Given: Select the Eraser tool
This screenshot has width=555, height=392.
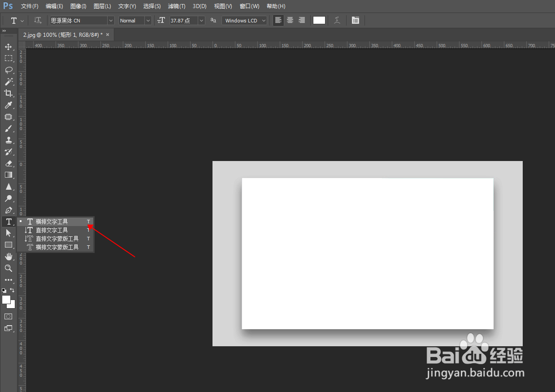Looking at the screenshot, I should (x=9, y=163).
